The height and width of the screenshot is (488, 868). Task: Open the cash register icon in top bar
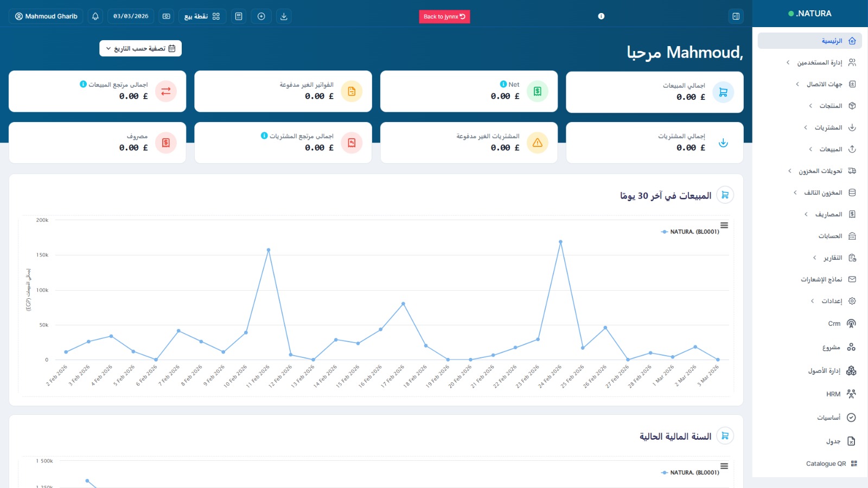(x=167, y=16)
